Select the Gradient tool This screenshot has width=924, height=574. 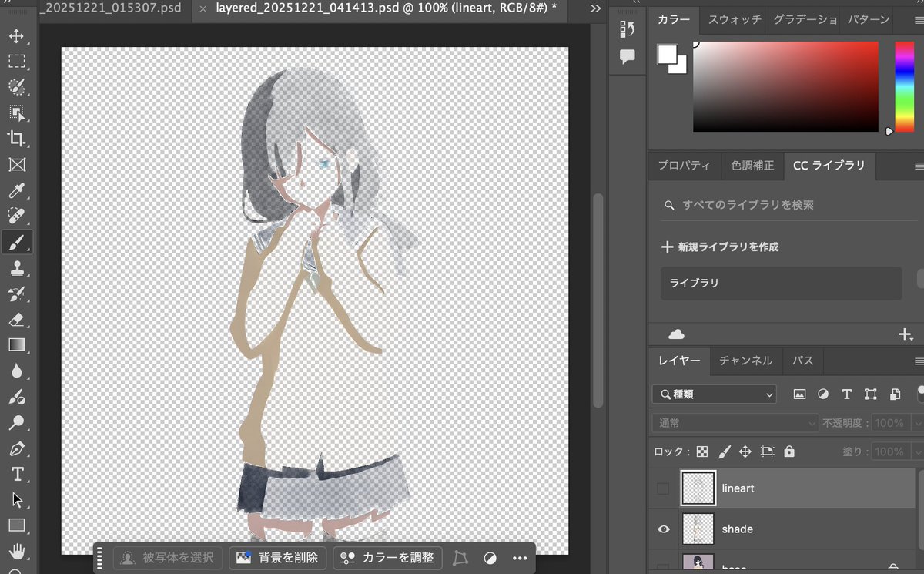click(x=16, y=344)
